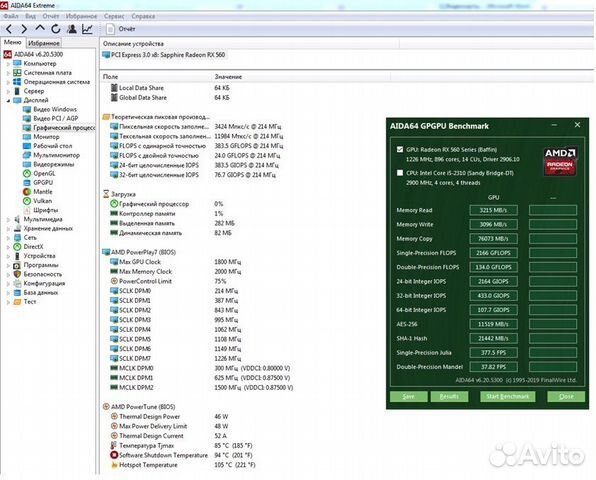Go forward with the right arrow toolbar icon
This screenshot has width=596, height=480.
click(24, 29)
